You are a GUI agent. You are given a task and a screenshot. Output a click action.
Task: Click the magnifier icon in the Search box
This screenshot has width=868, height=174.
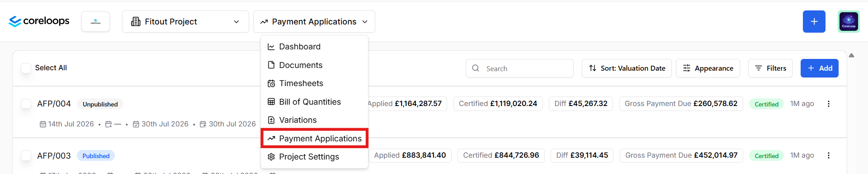coord(476,68)
